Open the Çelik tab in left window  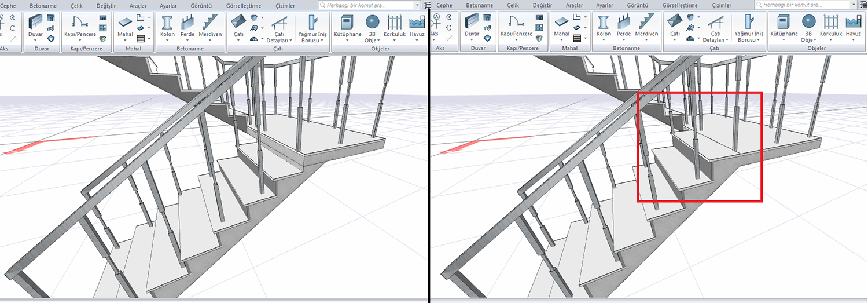75,5
